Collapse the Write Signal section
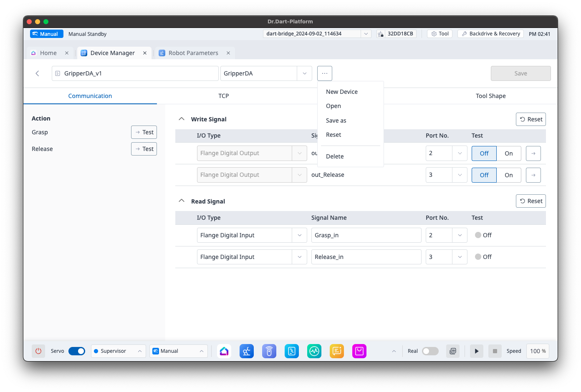This screenshot has height=392, width=581. [182, 119]
